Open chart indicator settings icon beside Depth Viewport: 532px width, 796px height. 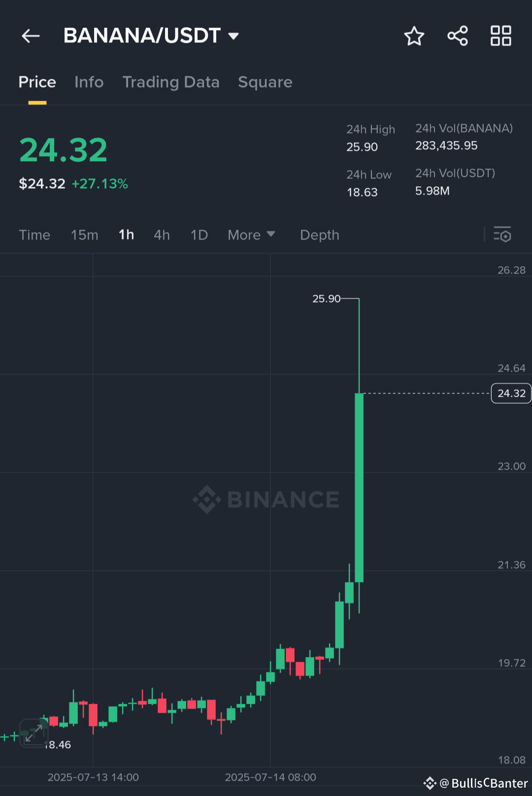(503, 235)
